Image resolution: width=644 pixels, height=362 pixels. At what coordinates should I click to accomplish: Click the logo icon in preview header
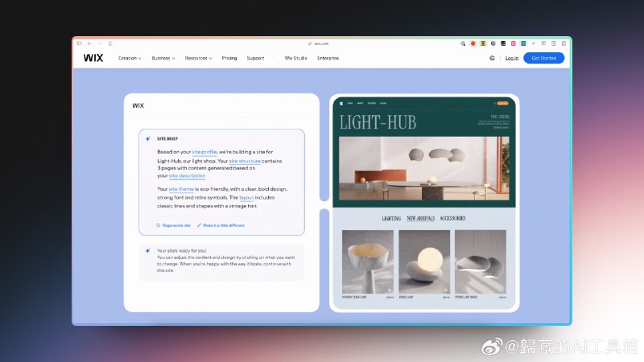(341, 104)
